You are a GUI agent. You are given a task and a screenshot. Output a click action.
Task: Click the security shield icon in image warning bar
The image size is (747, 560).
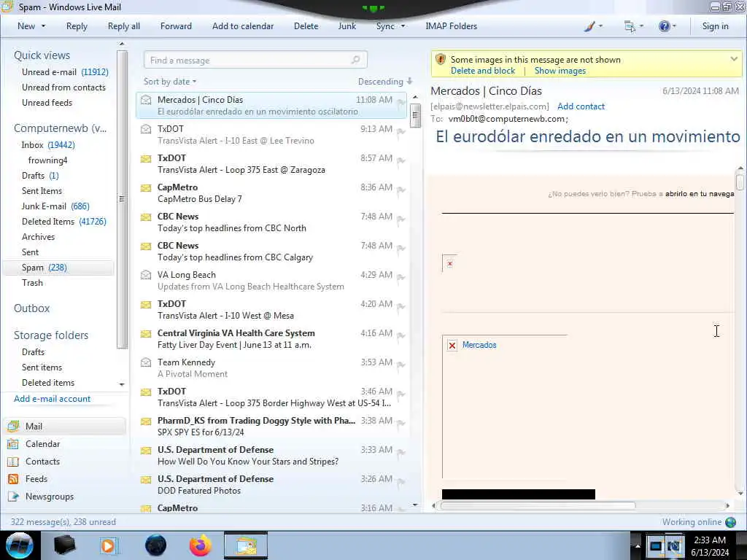tap(441, 60)
